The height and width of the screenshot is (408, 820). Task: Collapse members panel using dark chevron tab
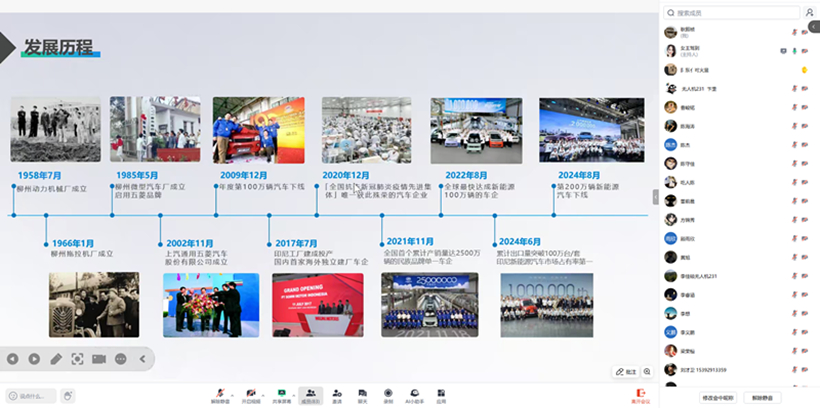(x=814, y=26)
